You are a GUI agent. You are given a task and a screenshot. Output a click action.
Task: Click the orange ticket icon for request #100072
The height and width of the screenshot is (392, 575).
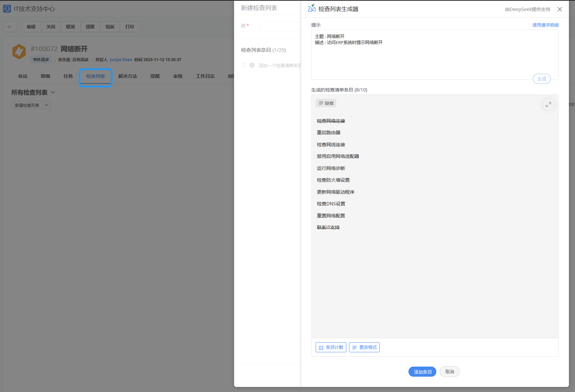click(19, 52)
